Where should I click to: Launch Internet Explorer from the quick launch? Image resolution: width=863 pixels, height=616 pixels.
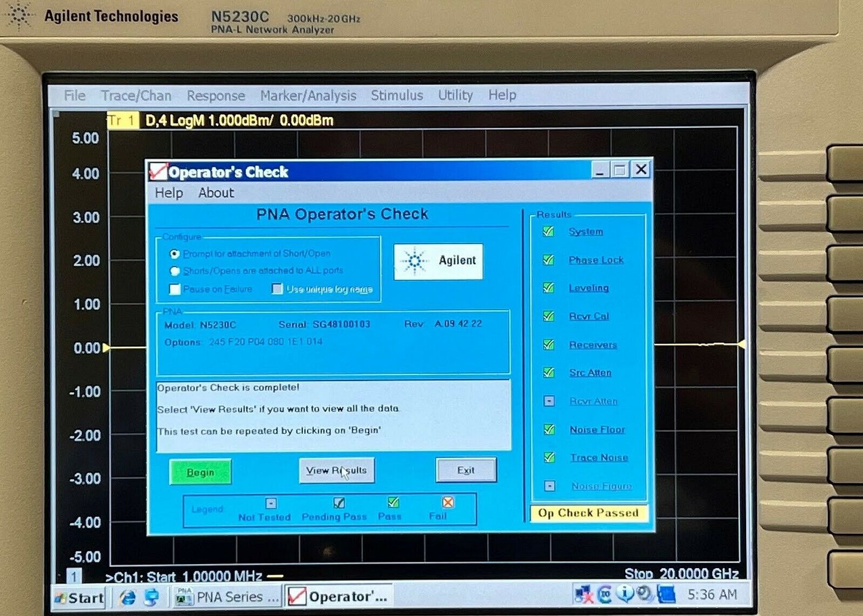click(x=128, y=597)
